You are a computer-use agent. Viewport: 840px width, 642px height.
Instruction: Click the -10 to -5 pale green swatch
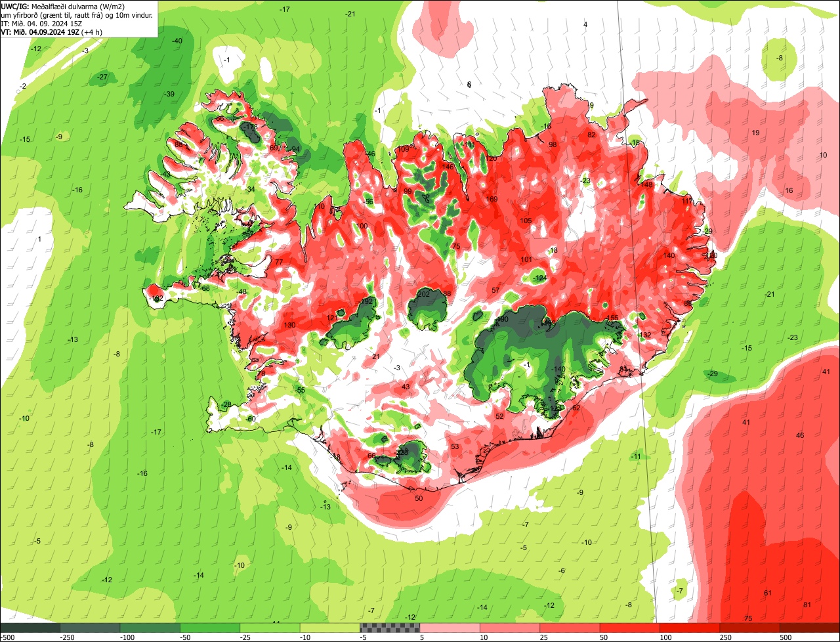[x=329, y=628]
